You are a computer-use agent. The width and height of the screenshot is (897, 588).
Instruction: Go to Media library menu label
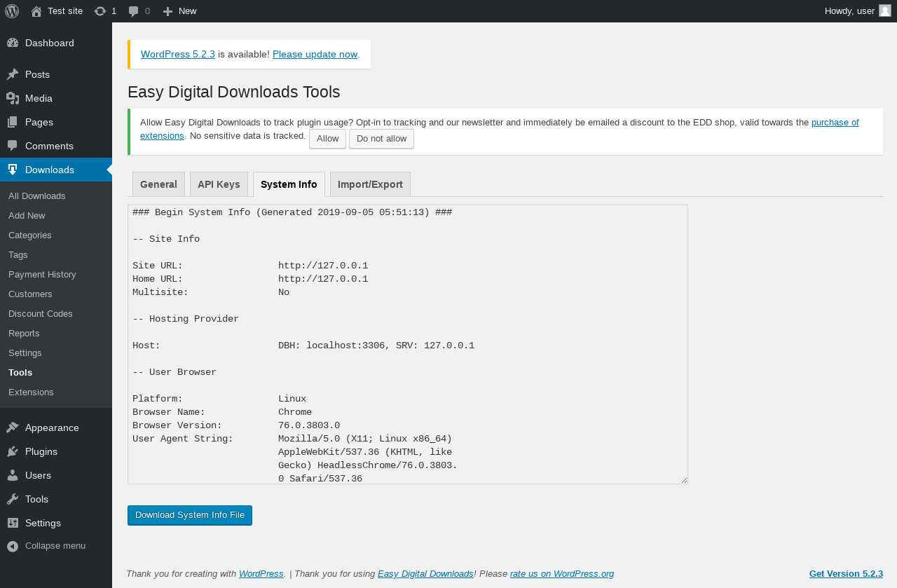pyautogui.click(x=39, y=98)
